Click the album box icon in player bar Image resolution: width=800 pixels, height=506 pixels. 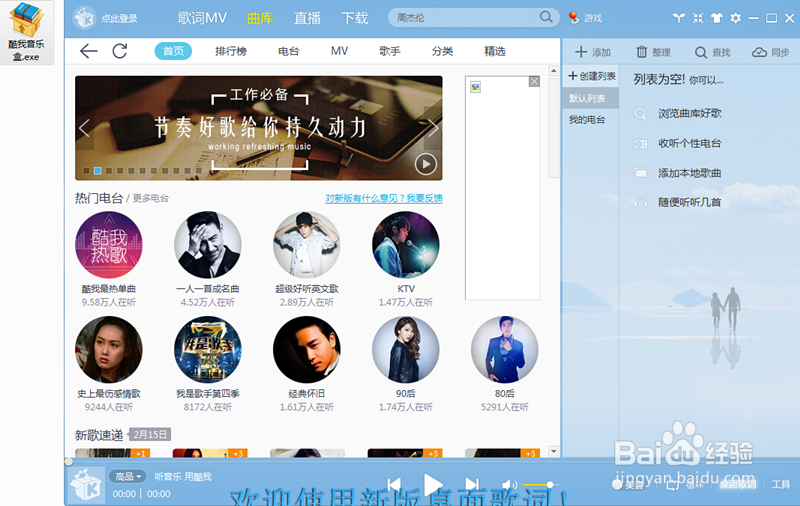[x=85, y=485]
